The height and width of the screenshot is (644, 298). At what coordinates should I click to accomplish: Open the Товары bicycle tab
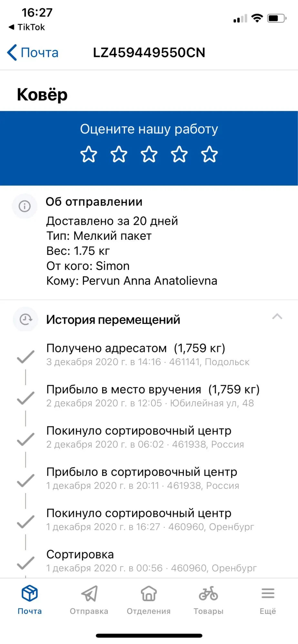coord(208,593)
